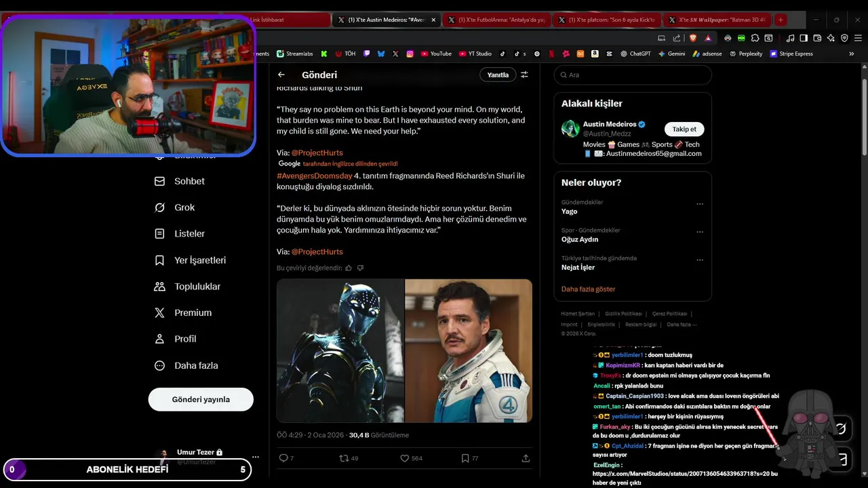Click the Yer İşaretleri bookmark icon
The image size is (868, 488).
tap(159, 260)
